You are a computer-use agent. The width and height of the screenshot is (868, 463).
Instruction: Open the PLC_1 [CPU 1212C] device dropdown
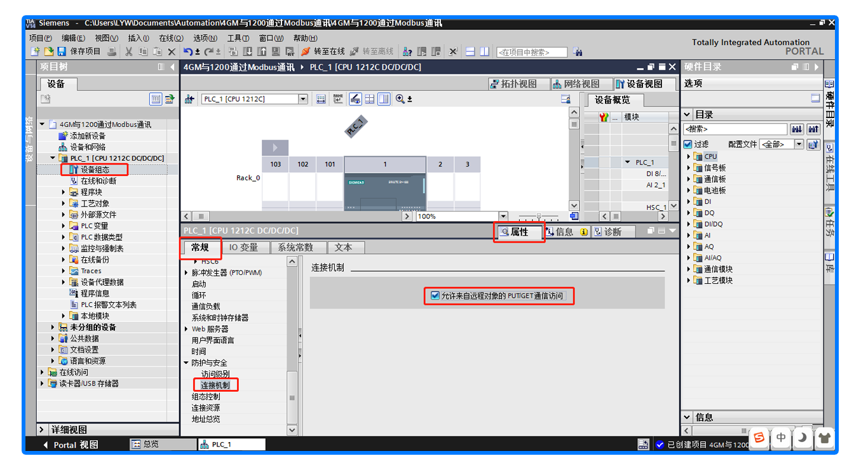(x=303, y=99)
